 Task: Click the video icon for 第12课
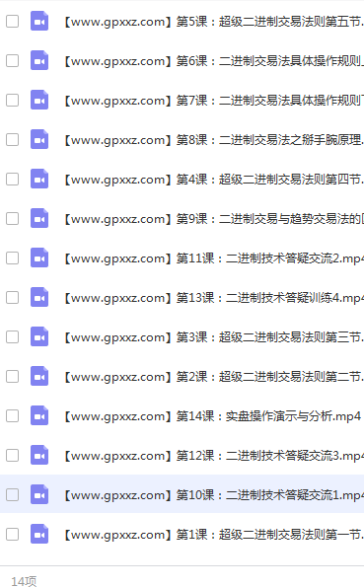coord(39,455)
